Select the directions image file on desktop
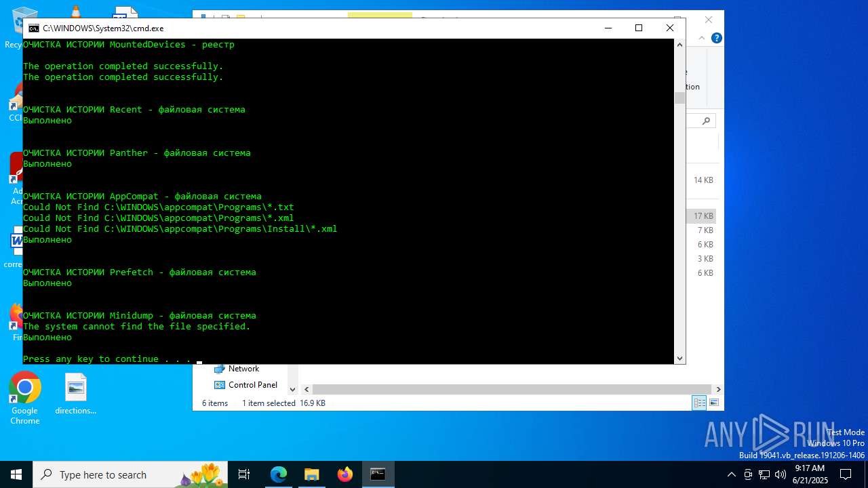Image resolution: width=868 pixels, height=488 pixels. click(x=76, y=394)
